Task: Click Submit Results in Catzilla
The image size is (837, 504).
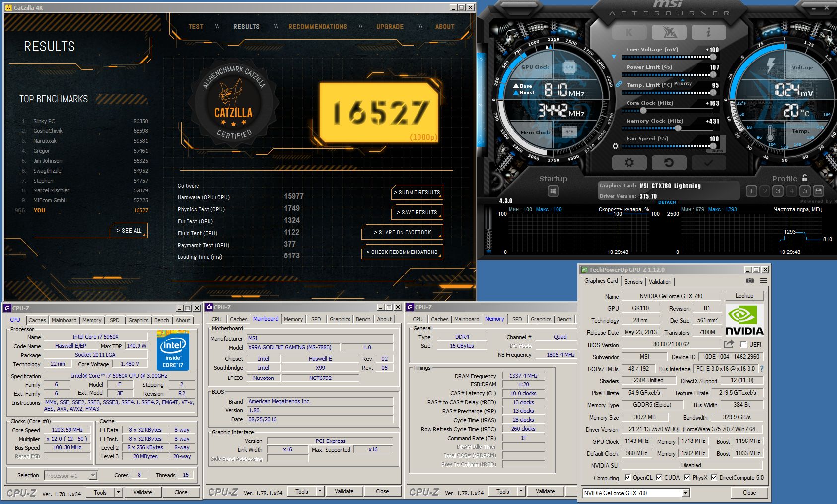Action: click(417, 192)
